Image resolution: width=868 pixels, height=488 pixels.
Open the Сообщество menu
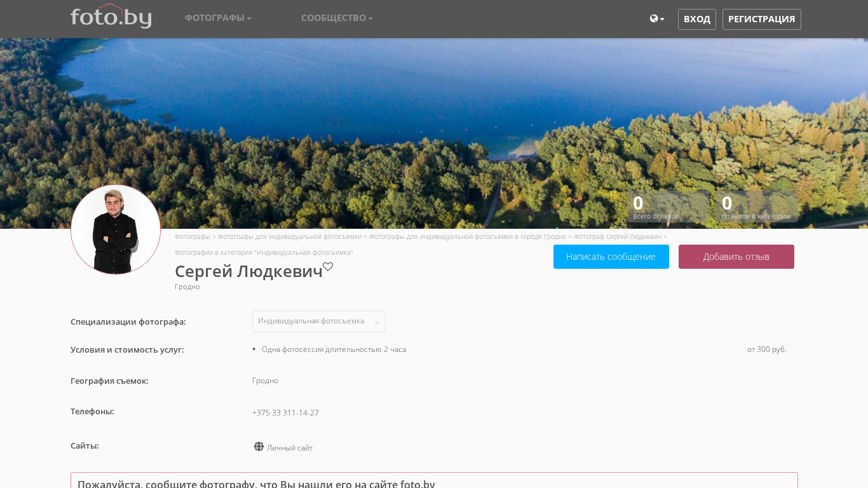tap(337, 18)
